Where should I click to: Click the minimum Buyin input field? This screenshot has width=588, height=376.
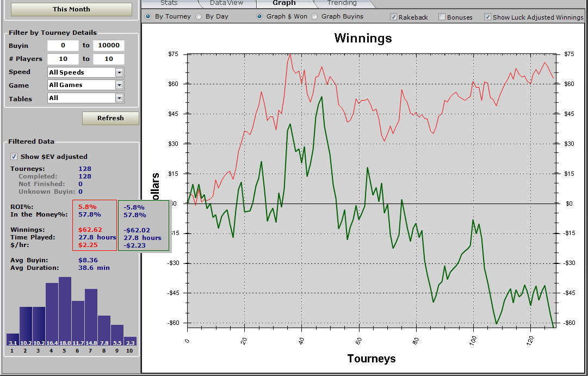(x=63, y=46)
